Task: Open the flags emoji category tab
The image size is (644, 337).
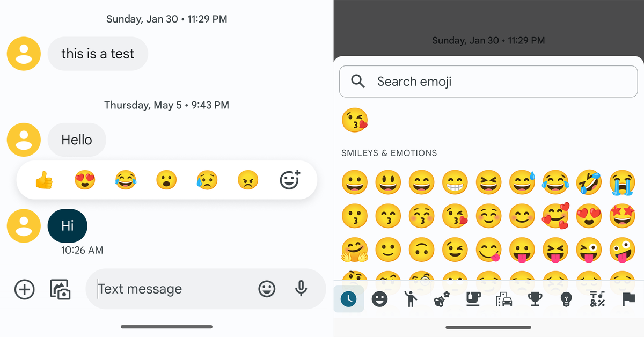Action: tap(628, 299)
